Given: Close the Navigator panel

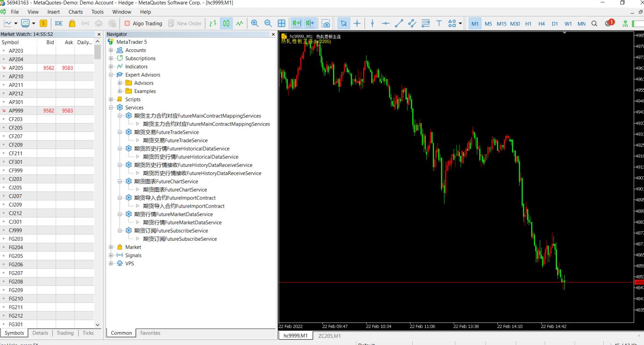Looking at the screenshot, I should 273,34.
